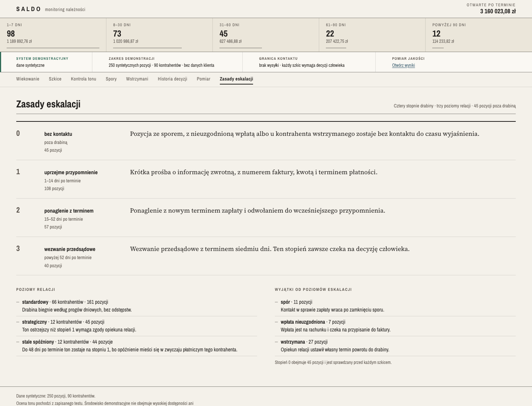Image resolution: width=532 pixels, height=406 pixels.
Task: Click the "57 pozycji" count
Action: coord(53,227)
